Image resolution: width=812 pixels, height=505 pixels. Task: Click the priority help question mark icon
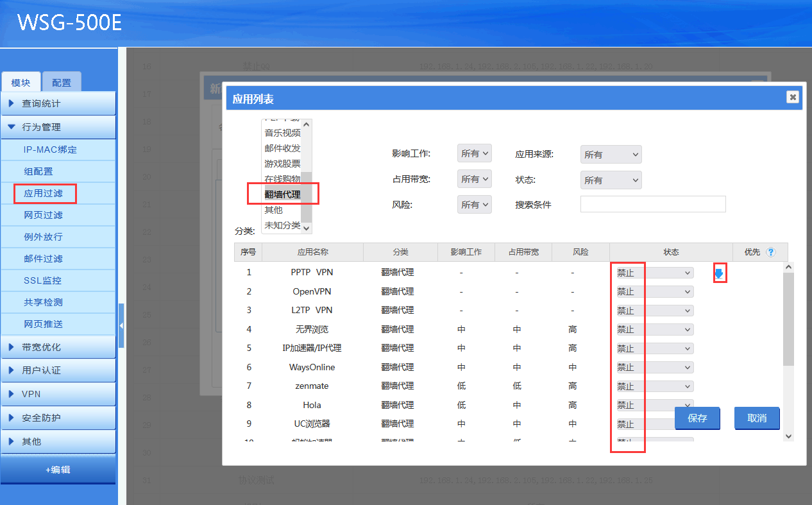pos(771,252)
